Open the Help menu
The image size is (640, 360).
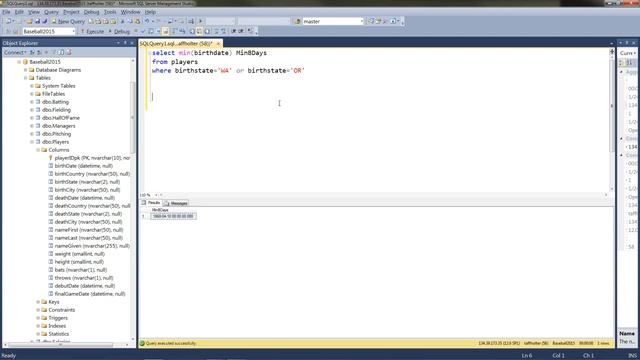pos(150,12)
